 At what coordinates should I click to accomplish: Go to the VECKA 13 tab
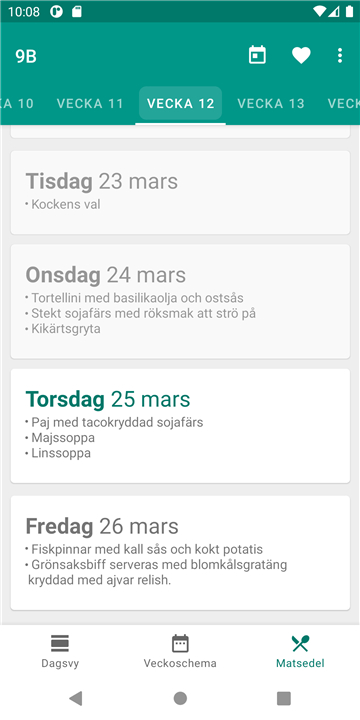click(x=271, y=104)
